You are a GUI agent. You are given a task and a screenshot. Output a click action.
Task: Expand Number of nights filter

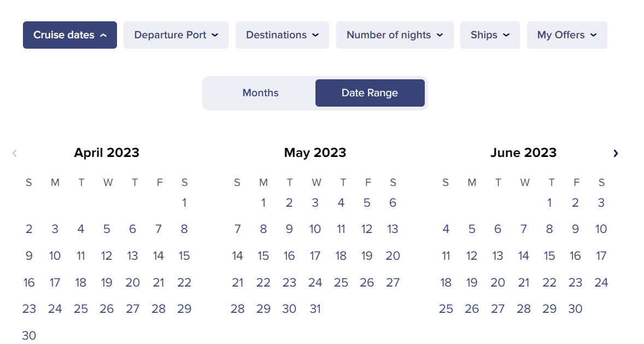coord(395,35)
